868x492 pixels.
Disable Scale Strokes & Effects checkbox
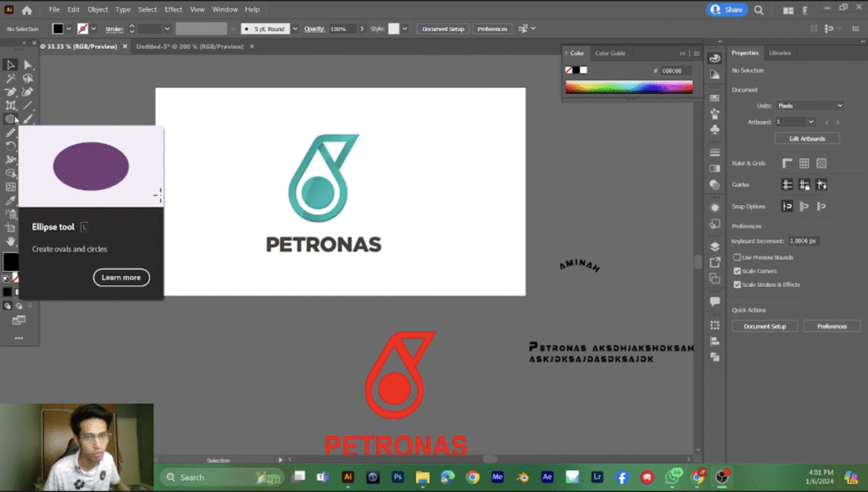point(737,285)
